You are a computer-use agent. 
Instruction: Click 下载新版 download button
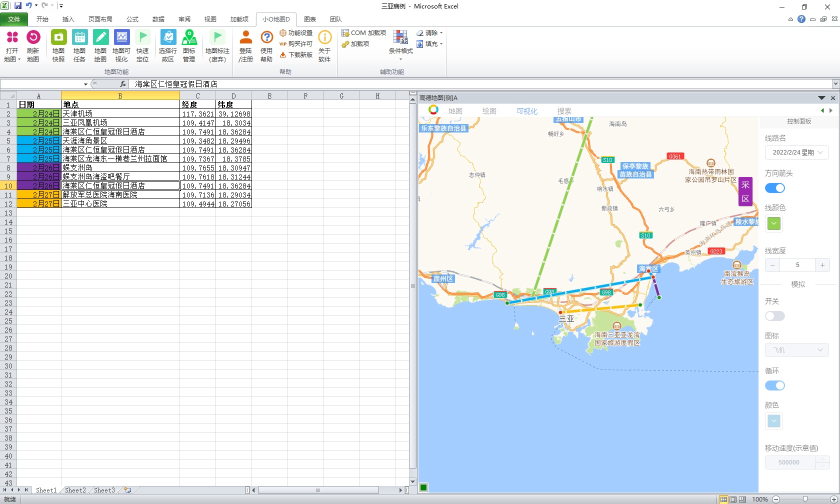tap(296, 55)
